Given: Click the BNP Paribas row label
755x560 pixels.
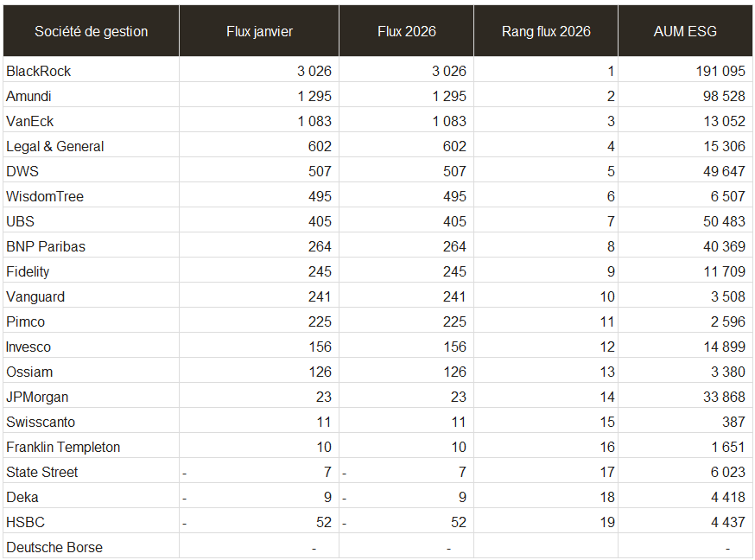Looking at the screenshot, I should click(x=46, y=246).
